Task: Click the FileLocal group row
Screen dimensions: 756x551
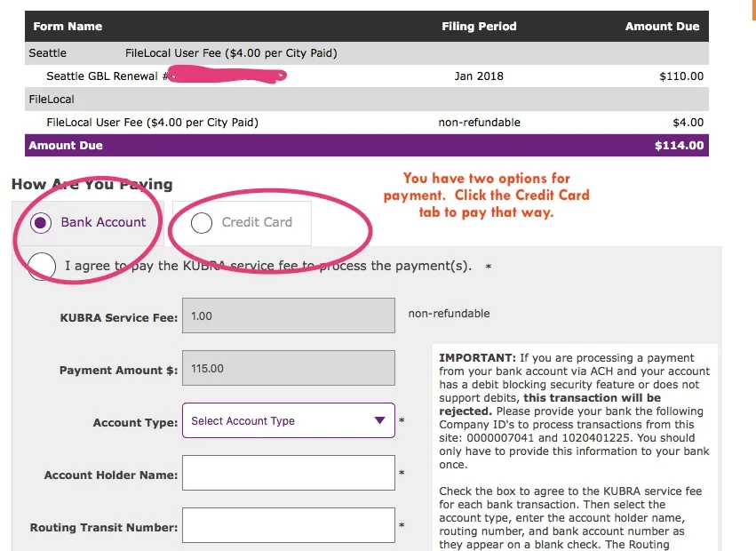Action: [367, 100]
